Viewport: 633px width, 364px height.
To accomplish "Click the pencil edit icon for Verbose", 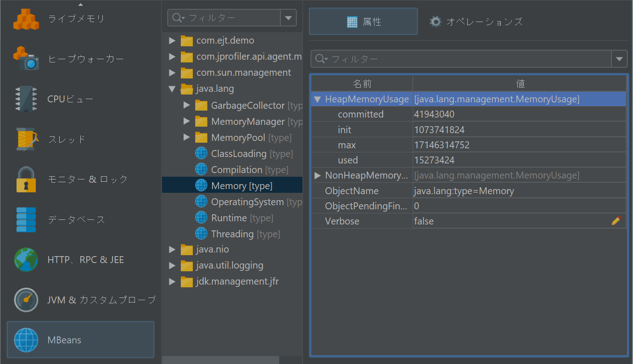I will [616, 221].
